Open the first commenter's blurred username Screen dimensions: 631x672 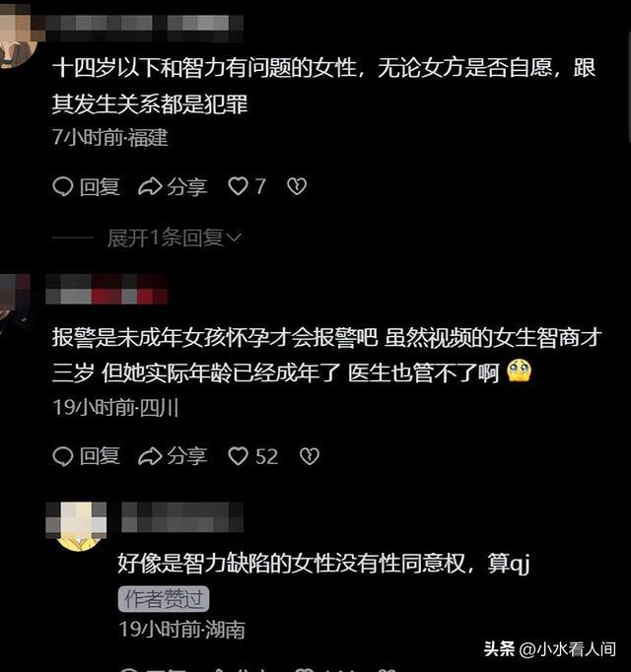pos(145,28)
